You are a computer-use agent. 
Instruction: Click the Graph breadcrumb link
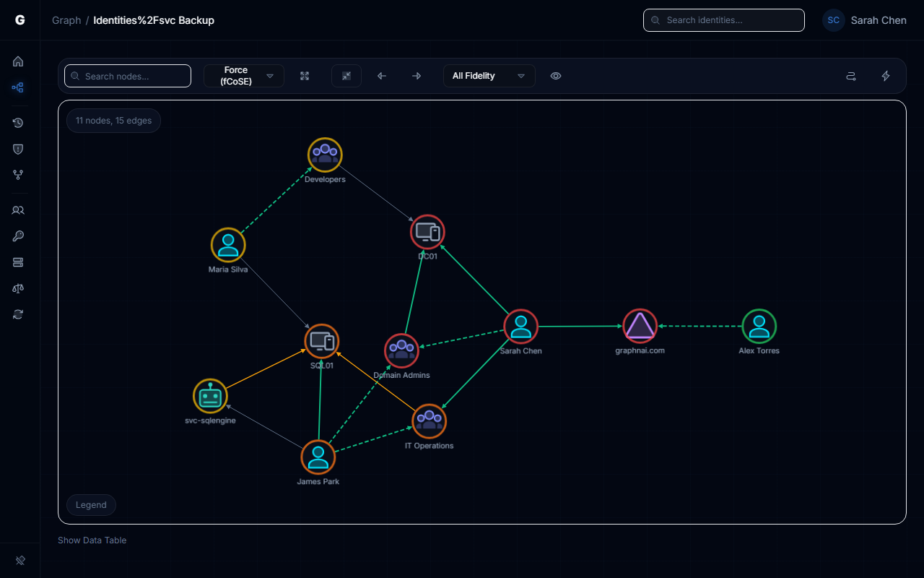pos(66,20)
